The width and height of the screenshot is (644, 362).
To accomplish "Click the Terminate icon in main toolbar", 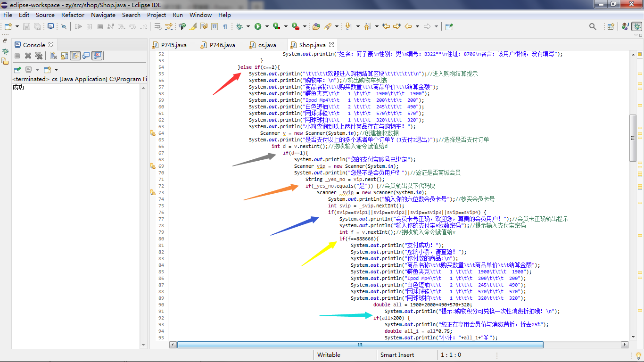I will pyautogui.click(x=100, y=26).
